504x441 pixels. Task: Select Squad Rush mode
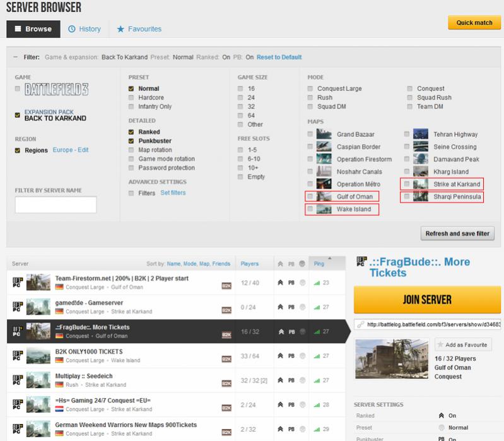click(409, 97)
